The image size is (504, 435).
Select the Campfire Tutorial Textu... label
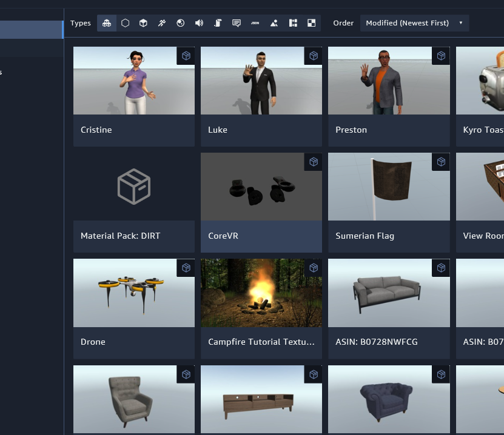(261, 342)
